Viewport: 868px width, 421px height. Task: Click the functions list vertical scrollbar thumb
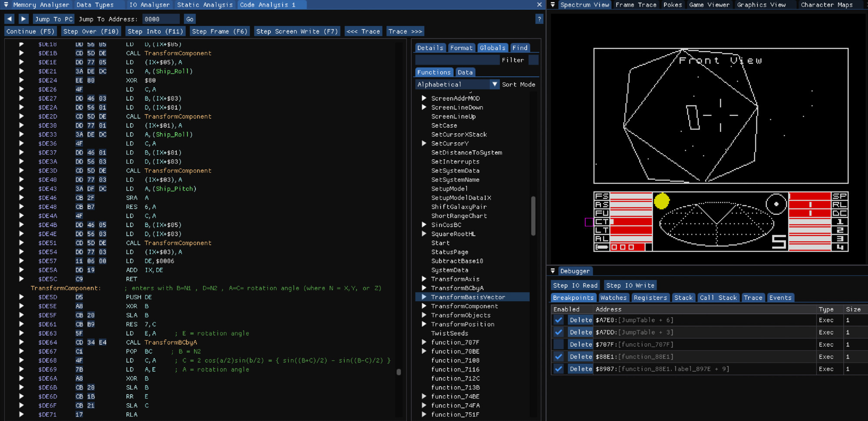click(x=533, y=216)
